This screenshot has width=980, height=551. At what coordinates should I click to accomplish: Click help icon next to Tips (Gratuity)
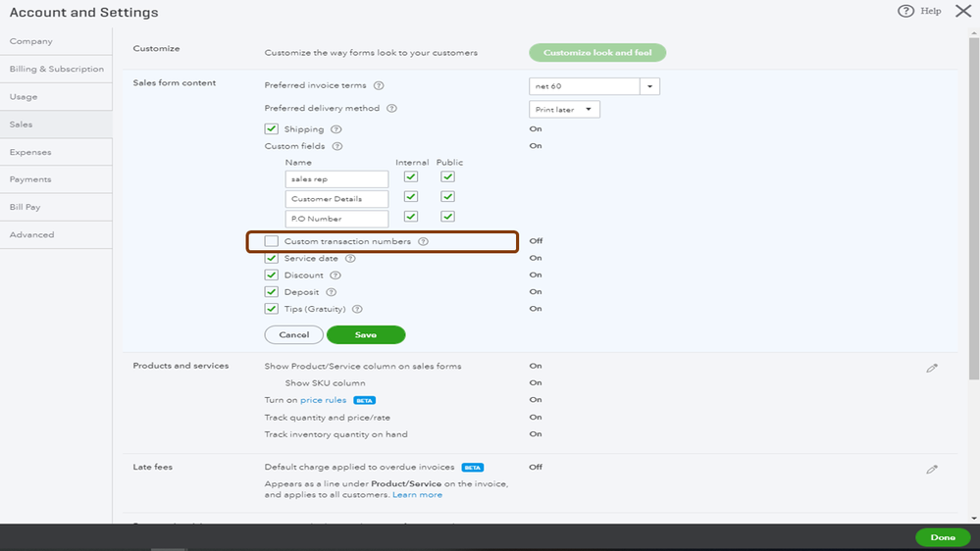click(351, 309)
